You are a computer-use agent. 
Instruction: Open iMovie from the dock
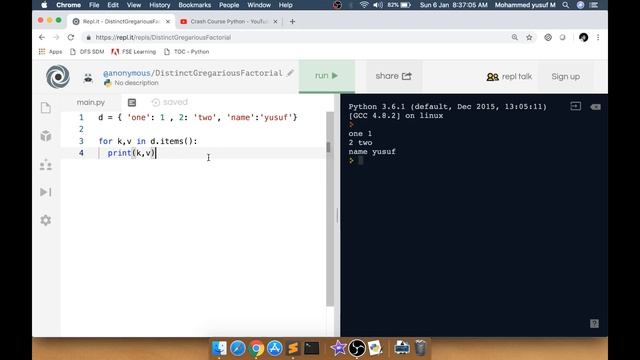coord(338,348)
